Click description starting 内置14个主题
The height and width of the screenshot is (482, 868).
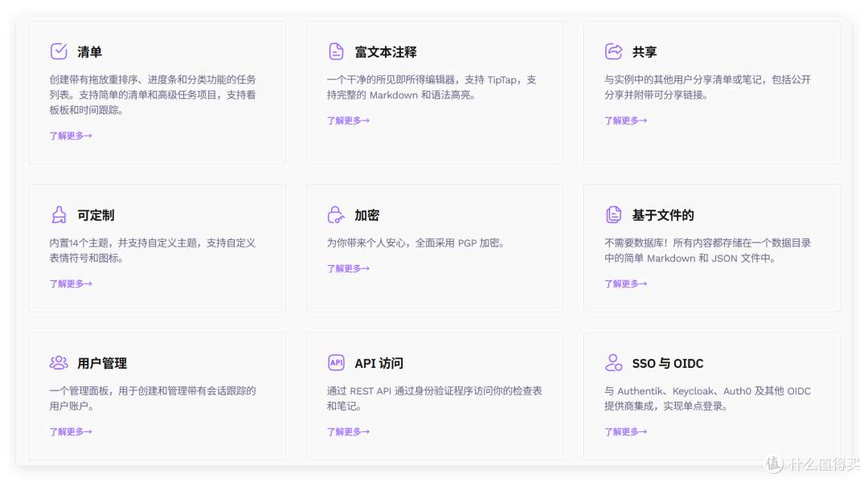click(153, 251)
